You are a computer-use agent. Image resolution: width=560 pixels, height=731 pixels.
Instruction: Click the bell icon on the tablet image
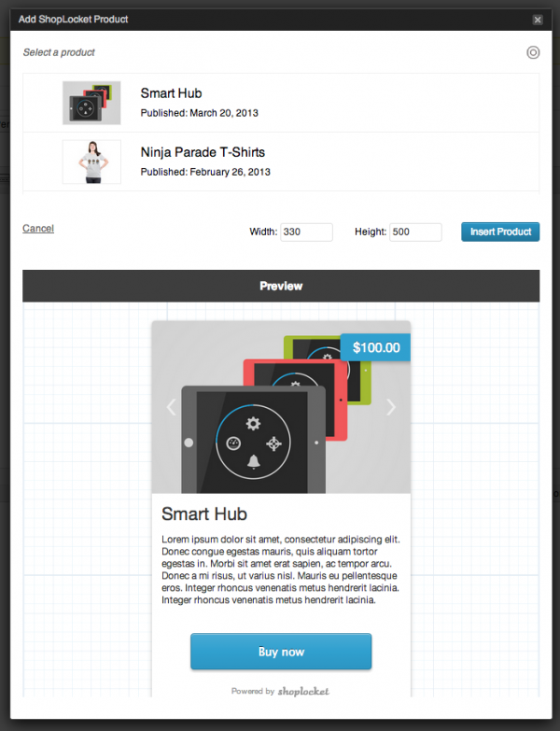point(254,461)
